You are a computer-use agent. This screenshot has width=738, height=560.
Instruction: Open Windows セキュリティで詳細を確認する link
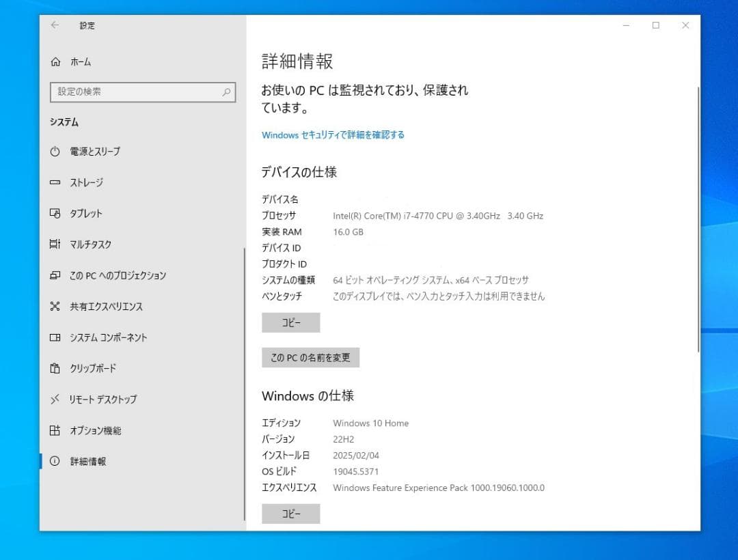pyautogui.click(x=333, y=135)
